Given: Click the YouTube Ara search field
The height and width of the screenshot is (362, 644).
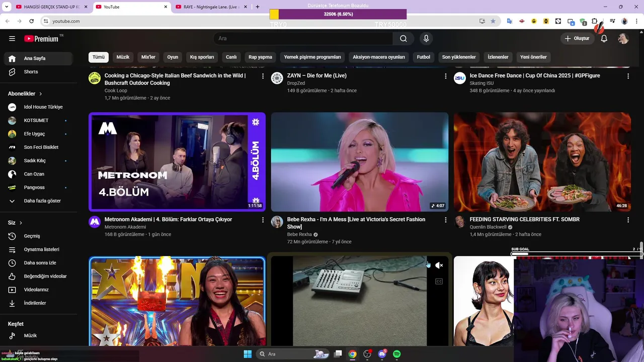Looking at the screenshot, I should tap(303, 38).
